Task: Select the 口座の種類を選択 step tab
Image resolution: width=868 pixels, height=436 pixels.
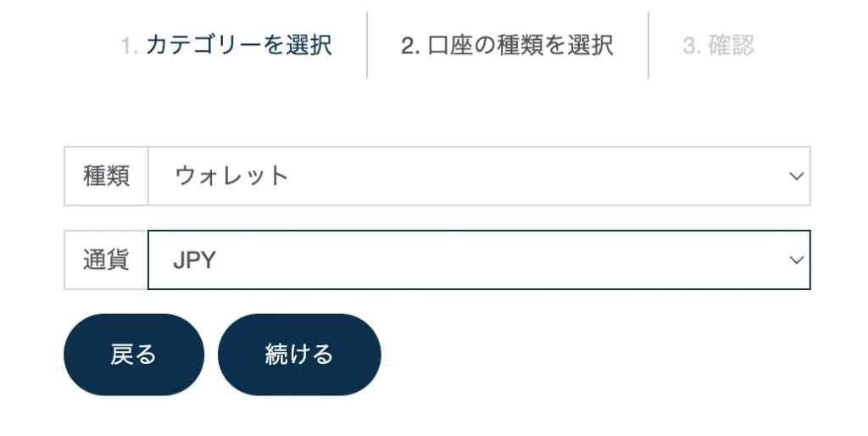Action: (x=519, y=45)
